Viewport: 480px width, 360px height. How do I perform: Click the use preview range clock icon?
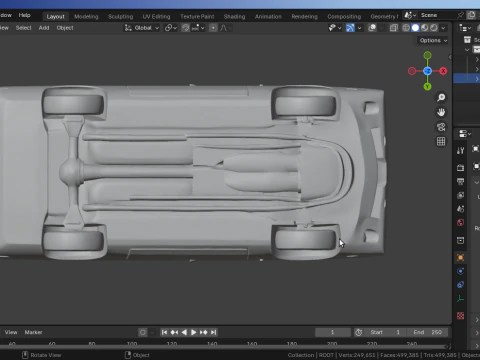tap(359, 332)
